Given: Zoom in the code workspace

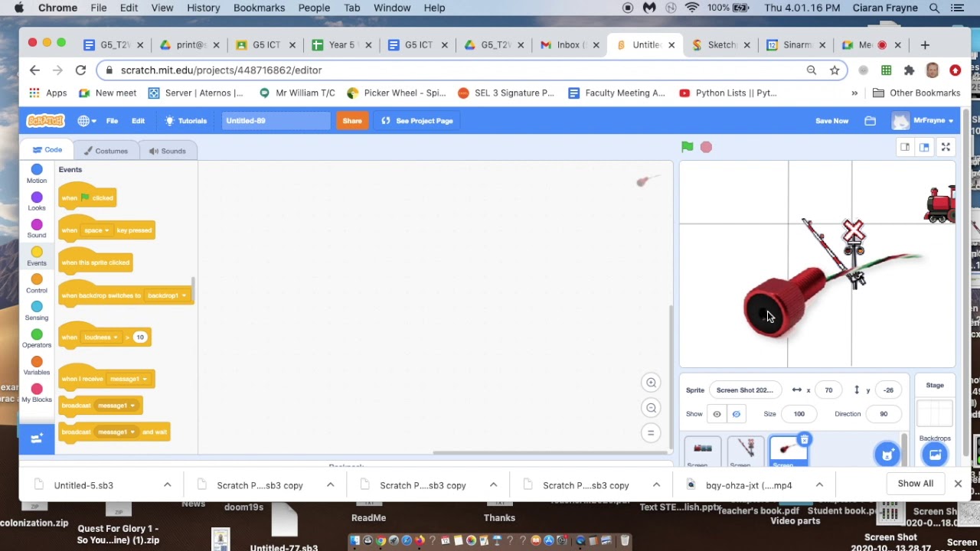Looking at the screenshot, I should click(x=651, y=383).
